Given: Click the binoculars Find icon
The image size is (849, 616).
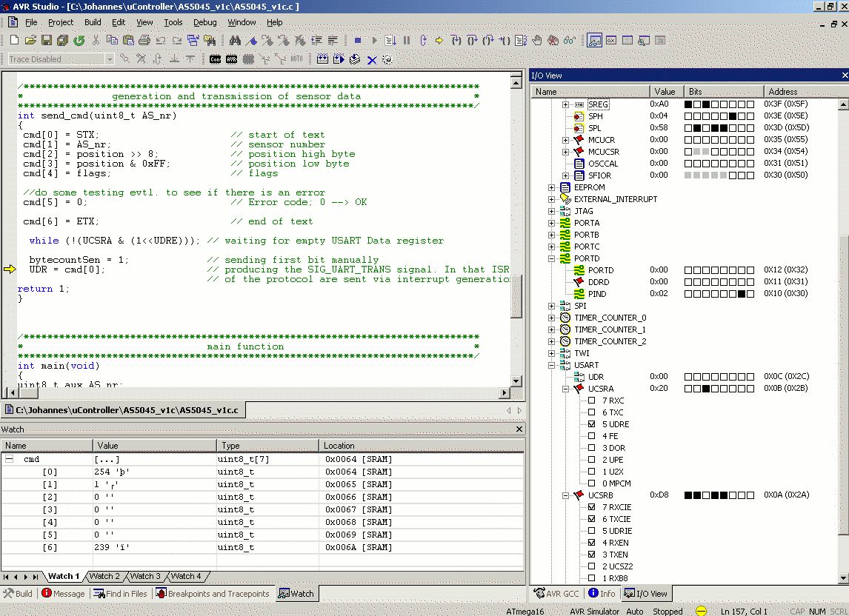Looking at the screenshot, I should coord(235,41).
